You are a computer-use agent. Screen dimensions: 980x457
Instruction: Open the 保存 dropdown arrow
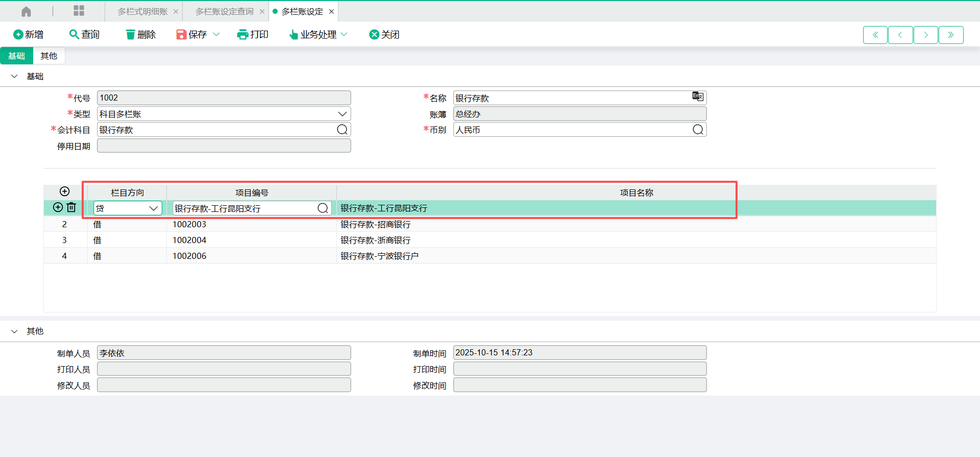[x=216, y=34]
